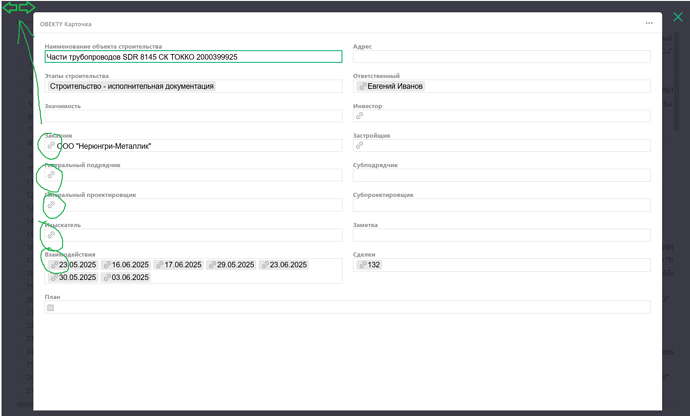The image size is (690, 416).
Task: Open linked deal 132 in Сделки
Action: (x=369, y=265)
